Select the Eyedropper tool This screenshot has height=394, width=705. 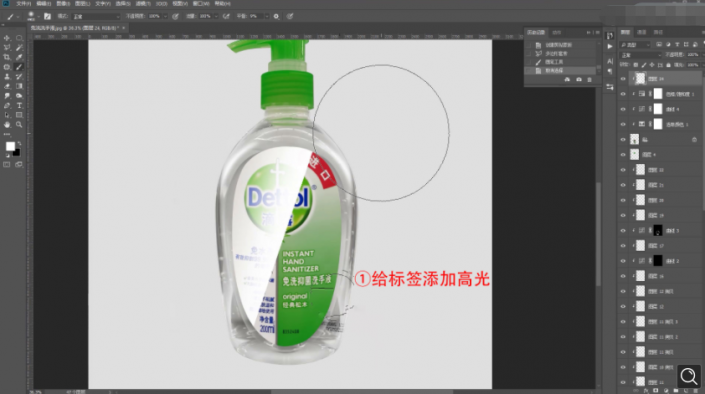point(19,57)
